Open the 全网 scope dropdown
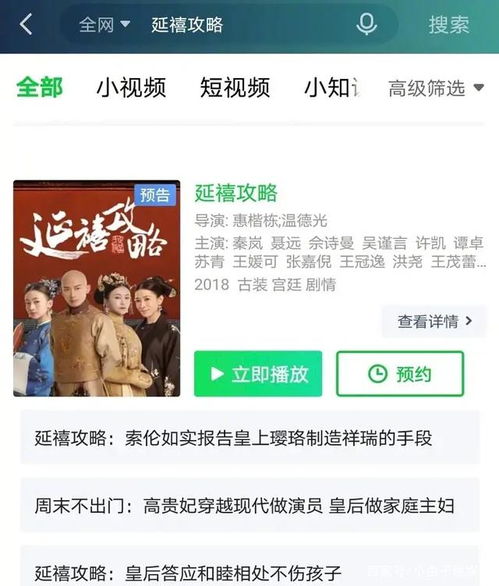The height and width of the screenshot is (586, 499). pos(104,25)
